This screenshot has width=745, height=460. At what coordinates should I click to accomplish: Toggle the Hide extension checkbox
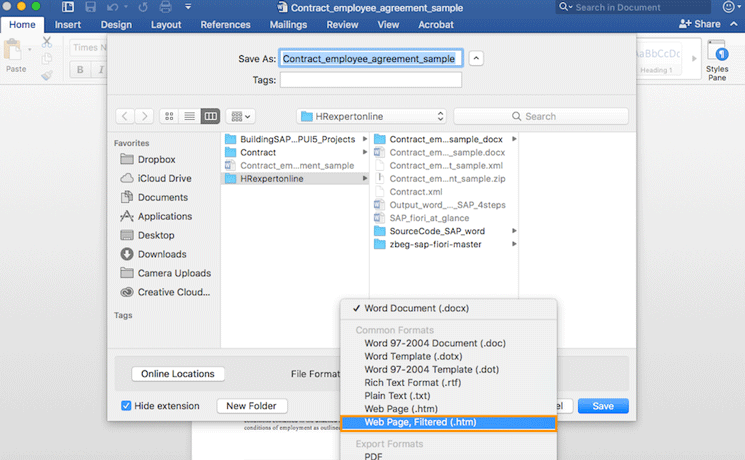tap(126, 406)
